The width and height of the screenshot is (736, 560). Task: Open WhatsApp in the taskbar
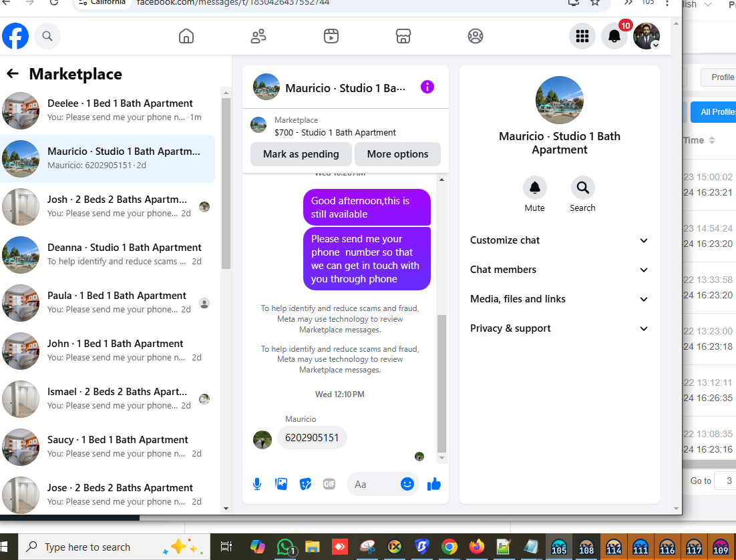coord(285,547)
